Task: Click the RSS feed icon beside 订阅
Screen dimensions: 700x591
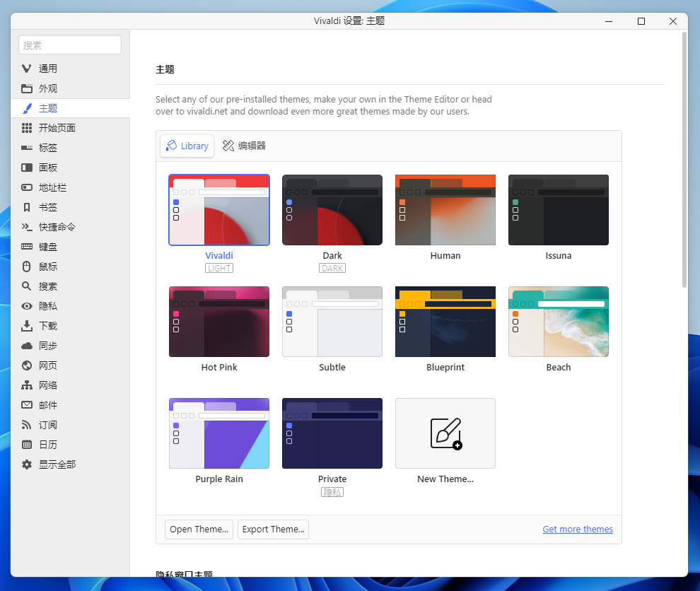Action: [27, 425]
